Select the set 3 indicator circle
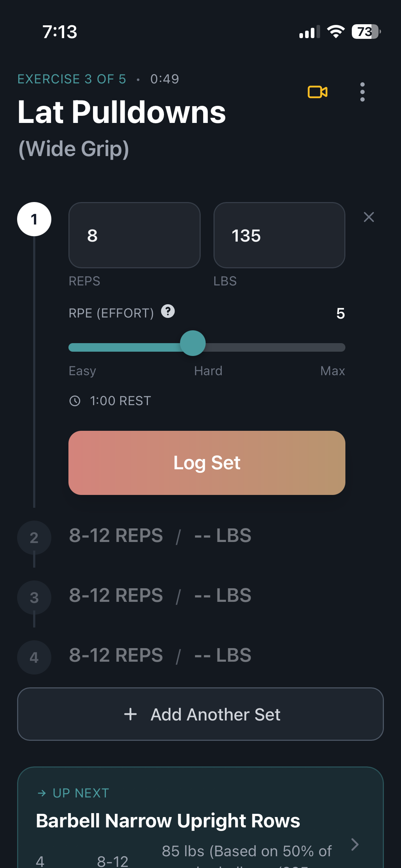Screen dimensions: 401x868 pyautogui.click(x=34, y=597)
